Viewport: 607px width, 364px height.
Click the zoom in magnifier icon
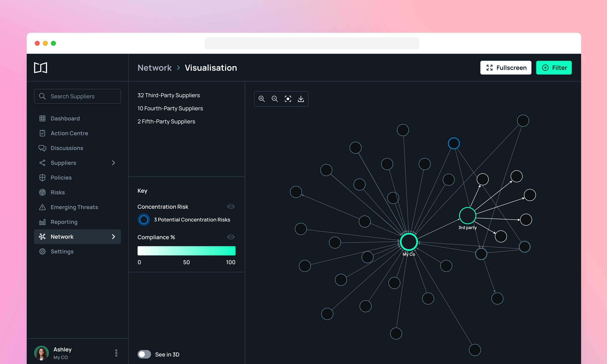262,99
